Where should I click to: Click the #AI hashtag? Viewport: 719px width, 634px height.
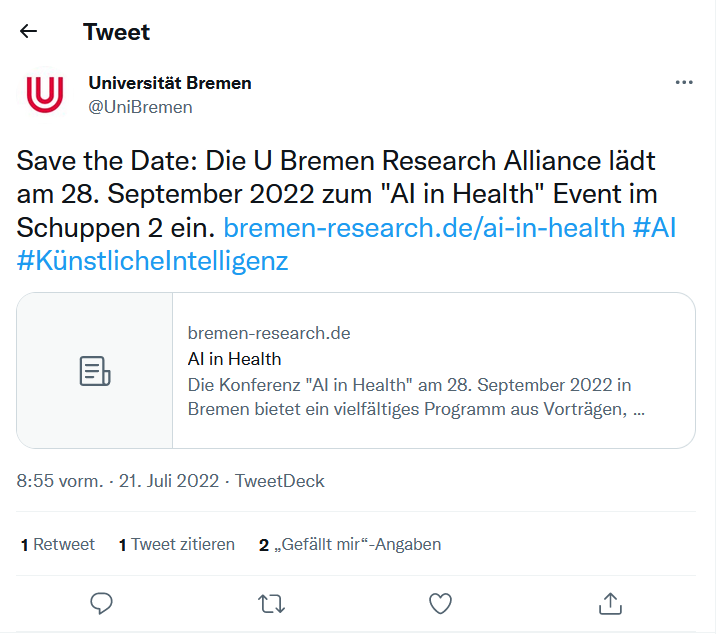pos(655,228)
